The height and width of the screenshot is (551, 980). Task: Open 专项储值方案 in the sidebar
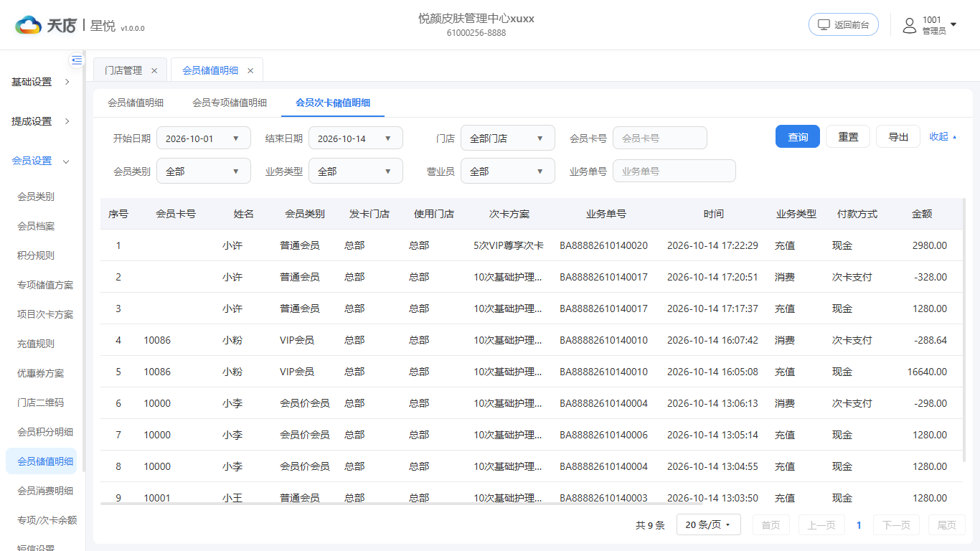pyautogui.click(x=45, y=285)
